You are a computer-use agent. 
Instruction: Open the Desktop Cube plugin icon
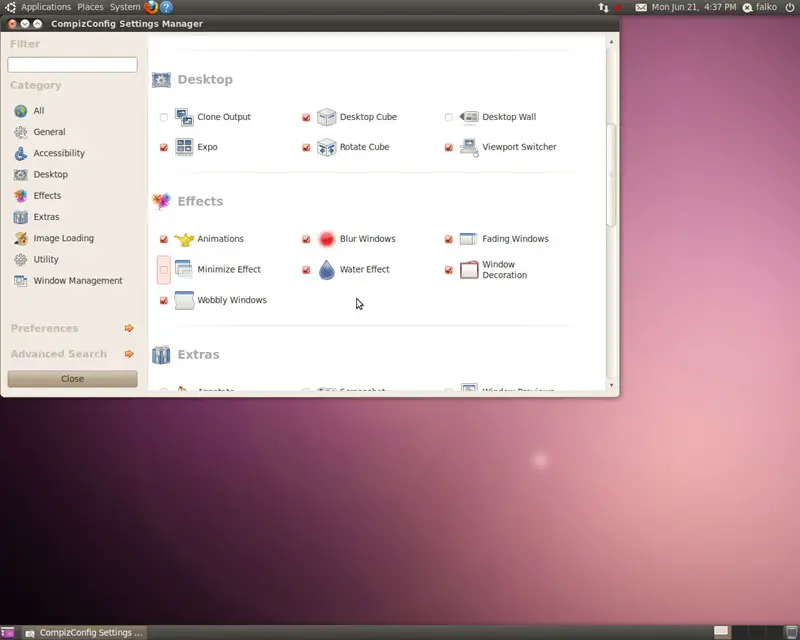pyautogui.click(x=327, y=117)
